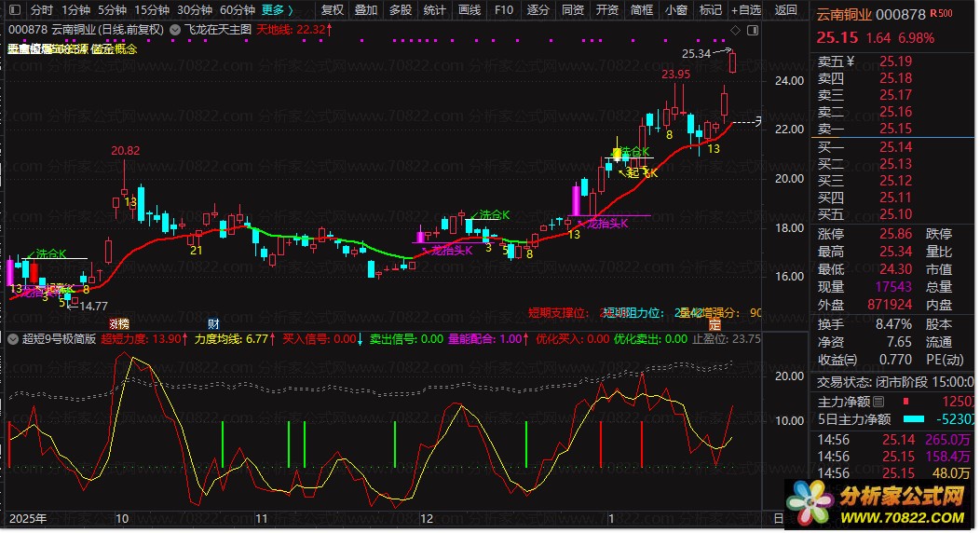980x533 pixels.
Task: Click the 财 financial event marker
Action: (213, 323)
